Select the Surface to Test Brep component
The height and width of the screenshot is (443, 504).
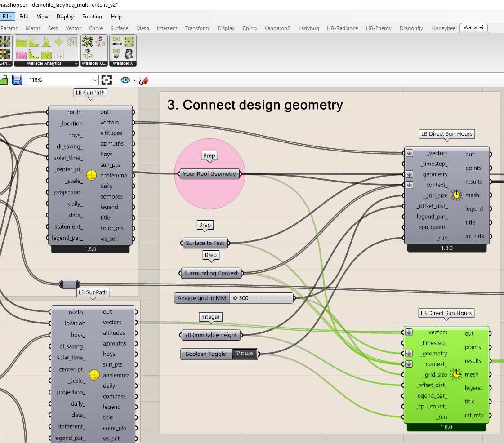pyautogui.click(x=205, y=243)
